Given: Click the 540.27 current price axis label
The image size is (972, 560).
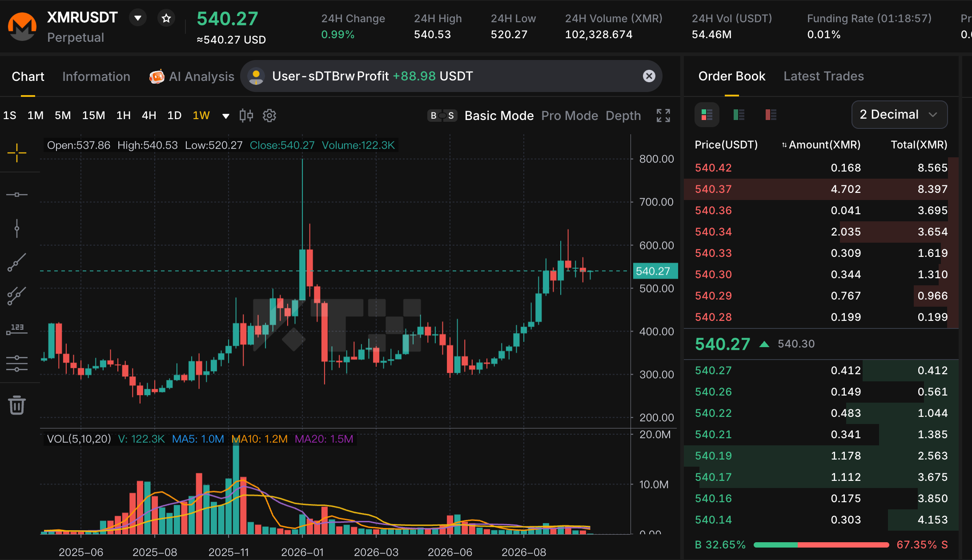Looking at the screenshot, I should coord(655,271).
